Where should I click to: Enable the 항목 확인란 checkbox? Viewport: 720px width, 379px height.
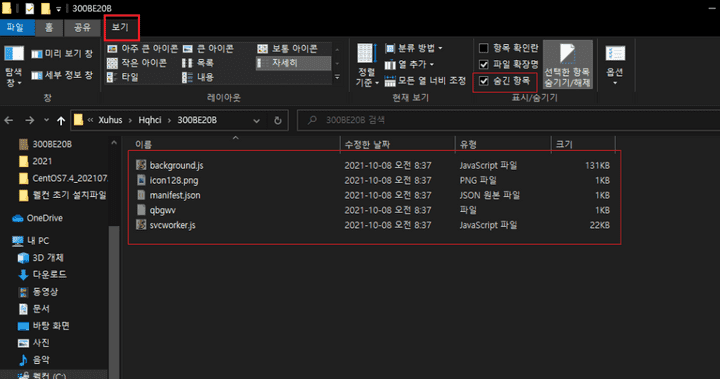[x=484, y=48]
